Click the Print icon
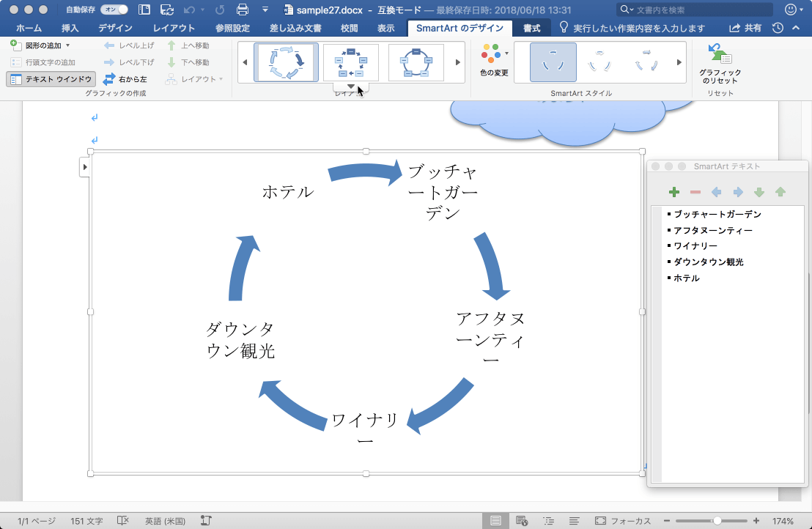This screenshot has width=812, height=529. coord(242,10)
